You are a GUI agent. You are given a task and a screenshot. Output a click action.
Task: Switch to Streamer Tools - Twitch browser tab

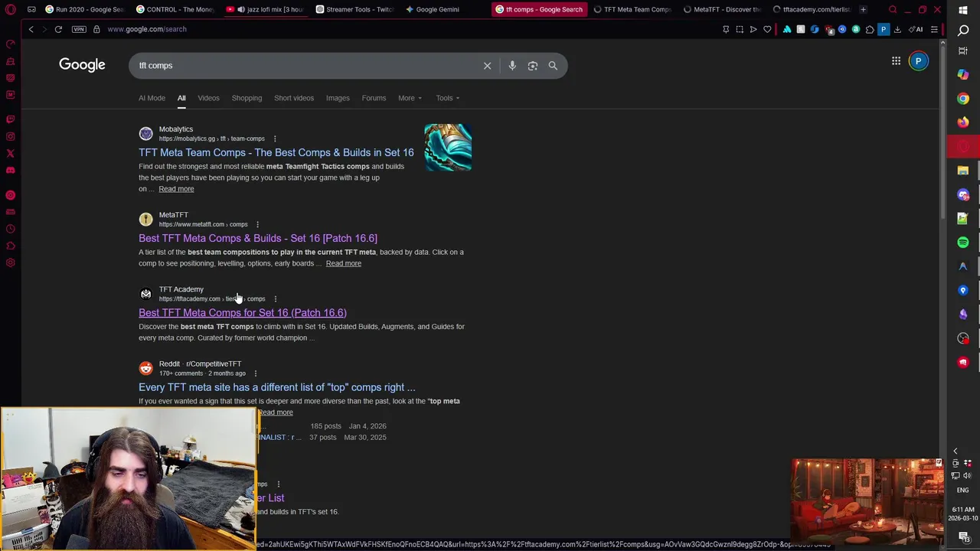pyautogui.click(x=355, y=9)
